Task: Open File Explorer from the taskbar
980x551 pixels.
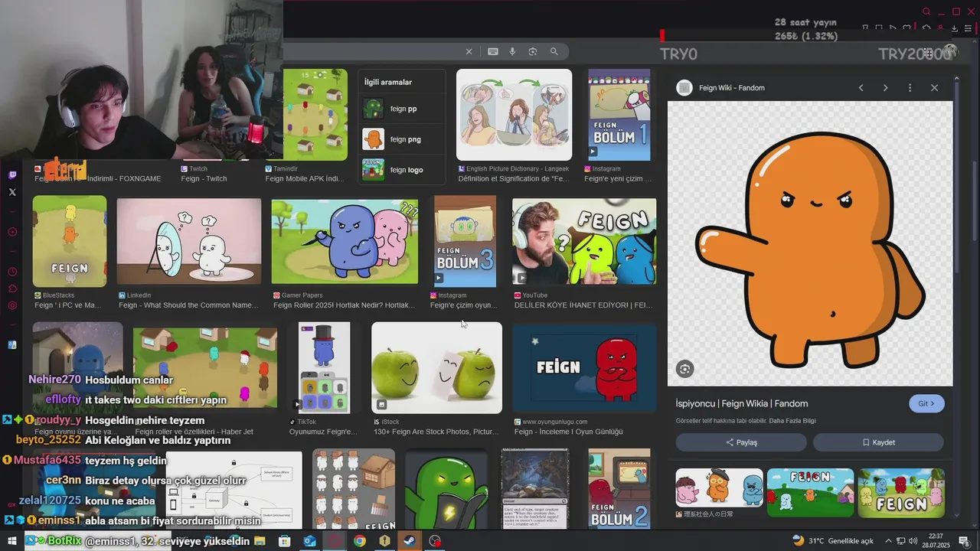Action: (260, 541)
